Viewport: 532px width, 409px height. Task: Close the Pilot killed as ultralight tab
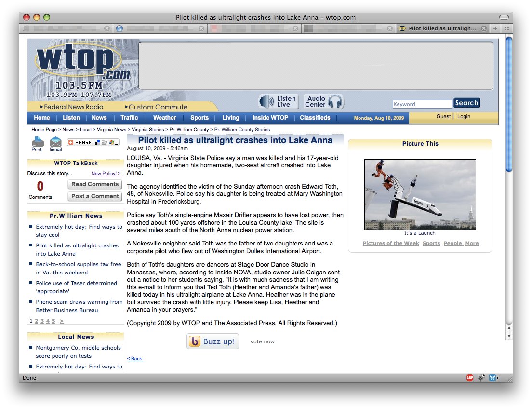coord(483,28)
